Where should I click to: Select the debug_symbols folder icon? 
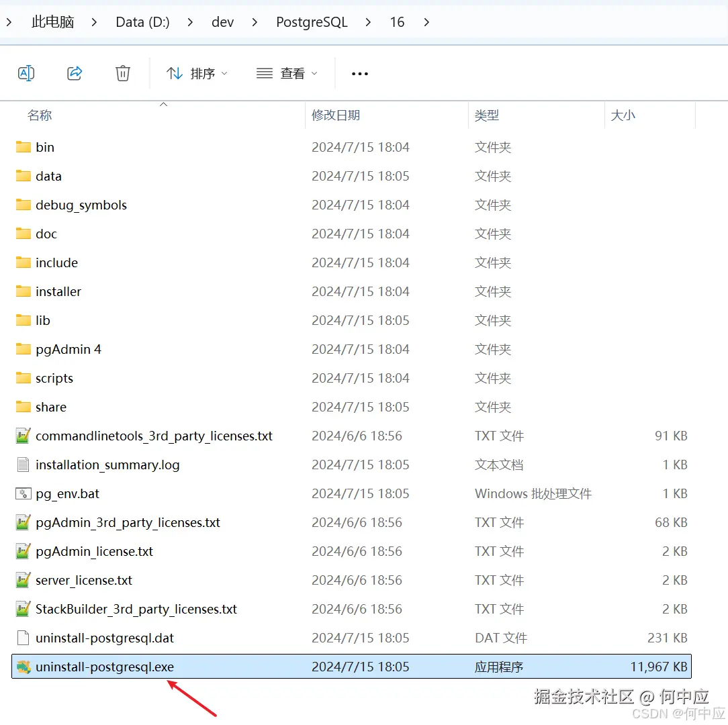24,205
